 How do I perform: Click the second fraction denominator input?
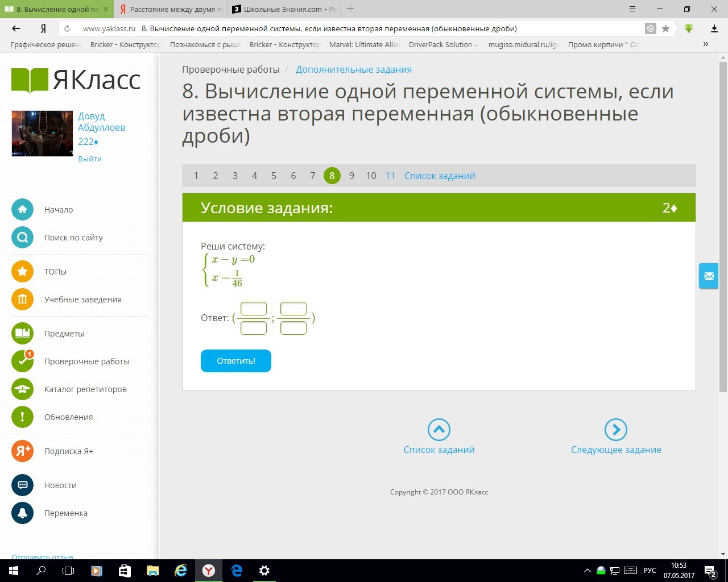click(293, 328)
